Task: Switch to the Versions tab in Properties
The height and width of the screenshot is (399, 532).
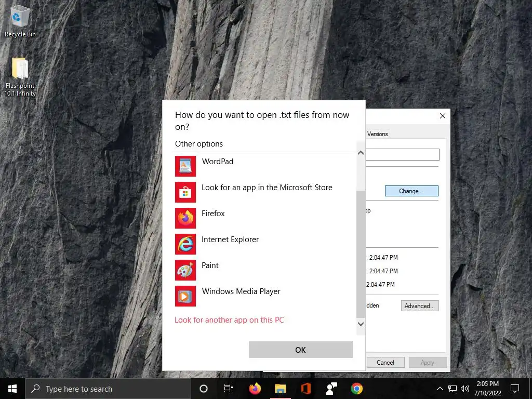Action: coord(377,134)
